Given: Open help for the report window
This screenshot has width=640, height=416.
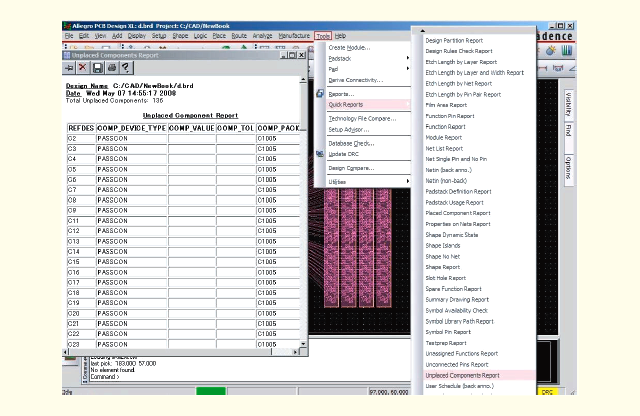Looking at the screenshot, I should click(x=126, y=68).
